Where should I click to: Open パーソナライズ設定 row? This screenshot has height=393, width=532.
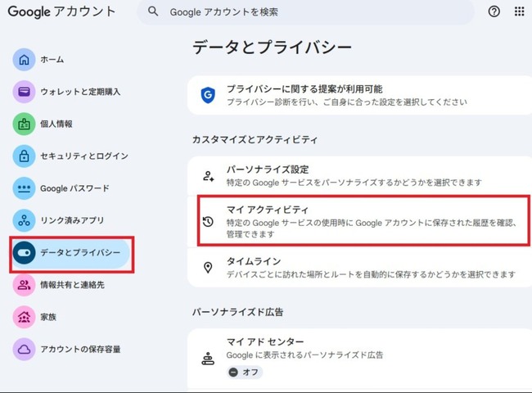[359, 176]
